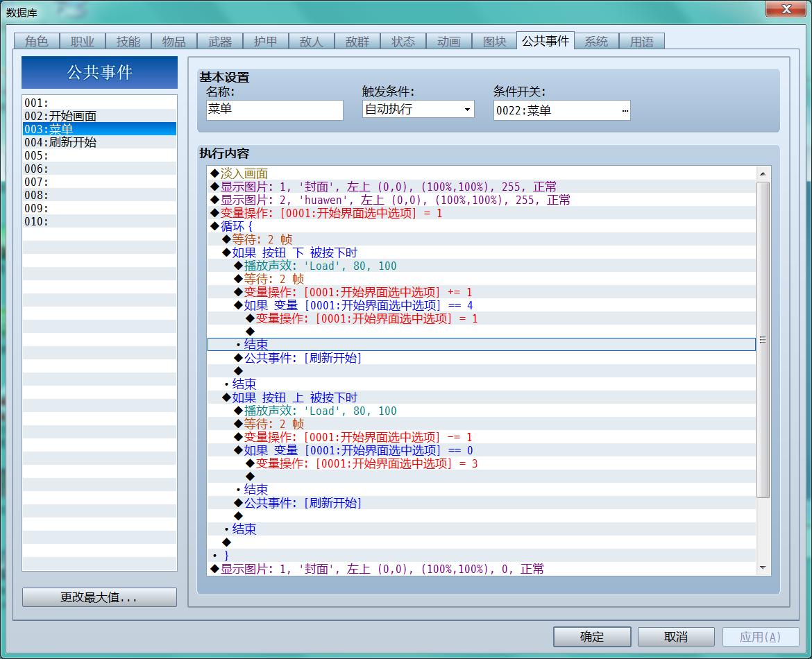Select the 敌群 tab

click(x=357, y=42)
